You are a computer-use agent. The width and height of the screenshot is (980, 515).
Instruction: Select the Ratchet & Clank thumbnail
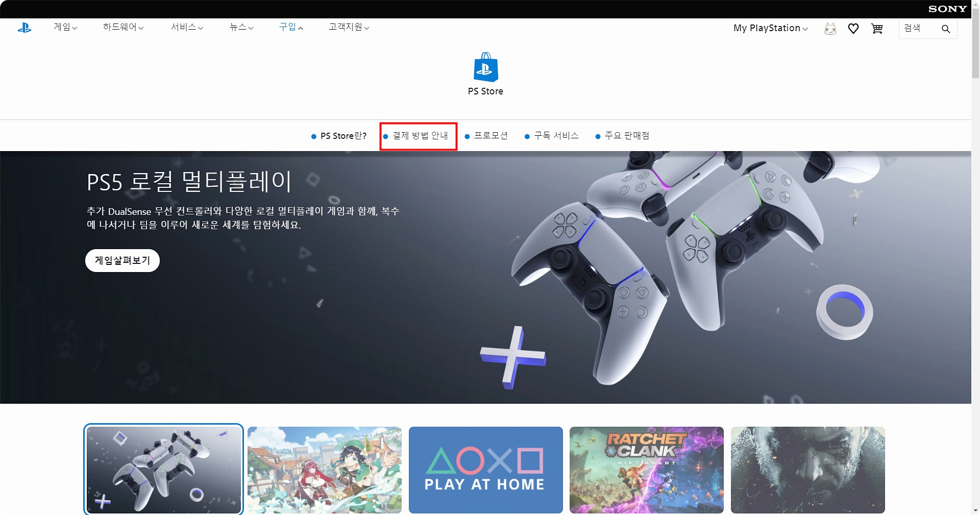point(647,470)
